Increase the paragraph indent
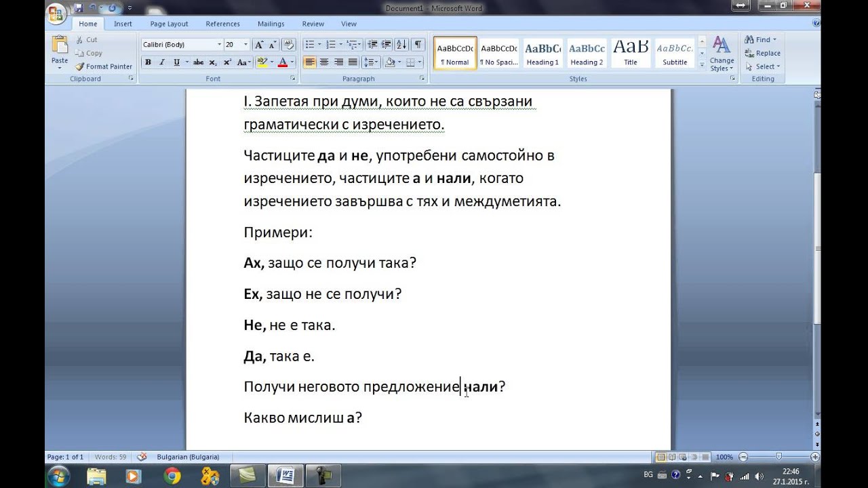The image size is (868, 488). pyautogui.click(x=386, y=45)
